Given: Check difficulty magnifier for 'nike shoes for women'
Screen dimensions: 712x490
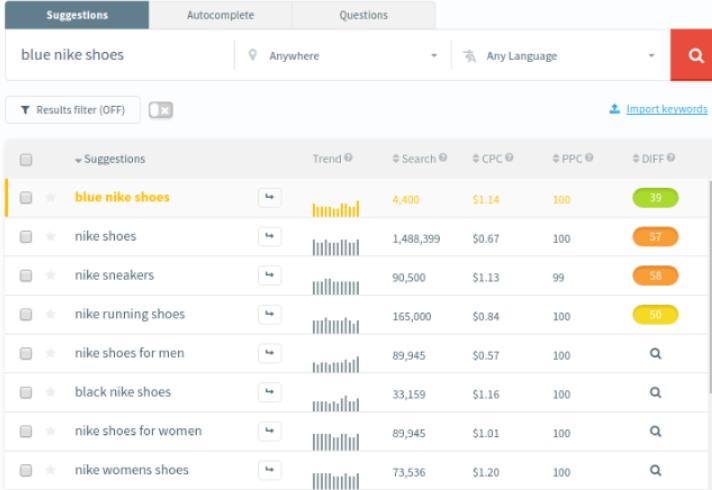Looking at the screenshot, I should tap(655, 431).
